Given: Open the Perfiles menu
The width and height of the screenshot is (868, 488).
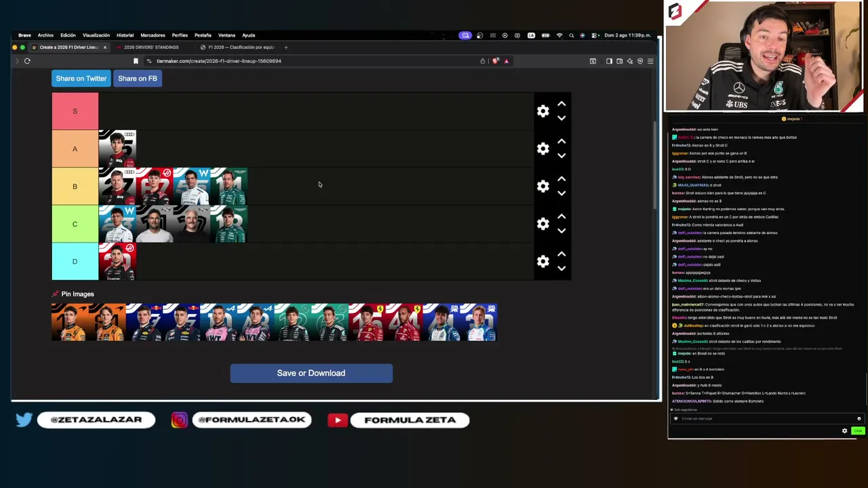Looking at the screenshot, I should click(180, 35).
